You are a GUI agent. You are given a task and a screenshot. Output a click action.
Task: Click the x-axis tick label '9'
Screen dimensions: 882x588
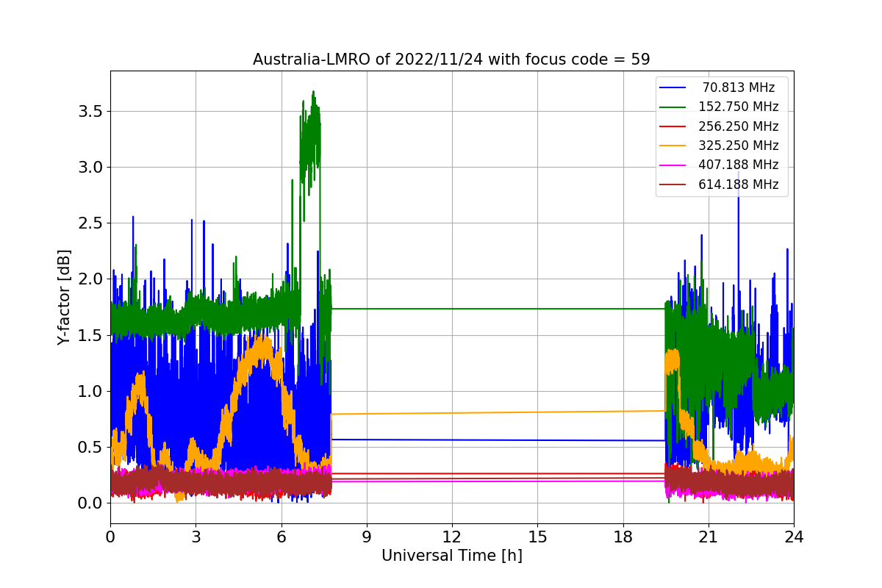tap(367, 537)
